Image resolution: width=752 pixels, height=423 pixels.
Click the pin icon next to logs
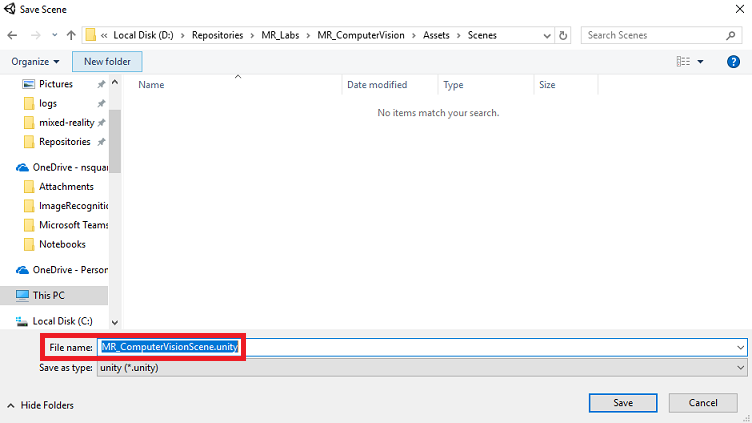pos(101,104)
